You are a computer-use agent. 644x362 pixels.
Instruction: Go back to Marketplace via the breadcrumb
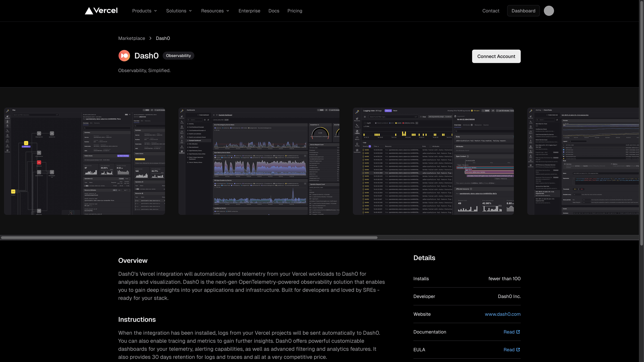click(x=131, y=38)
